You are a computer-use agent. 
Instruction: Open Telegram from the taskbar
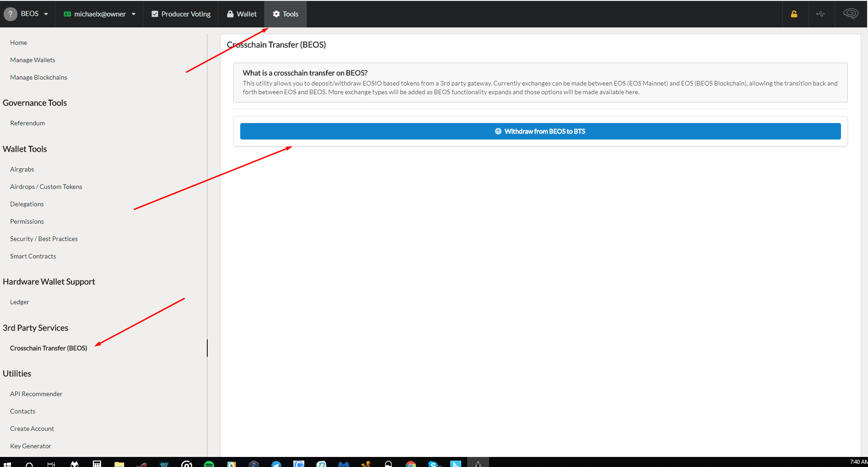coord(276,464)
